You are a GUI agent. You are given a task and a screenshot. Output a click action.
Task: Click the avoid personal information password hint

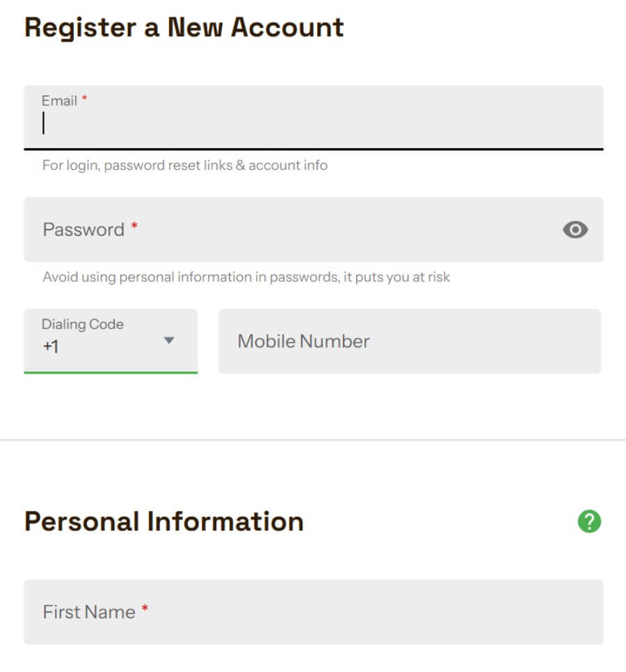pos(246,278)
